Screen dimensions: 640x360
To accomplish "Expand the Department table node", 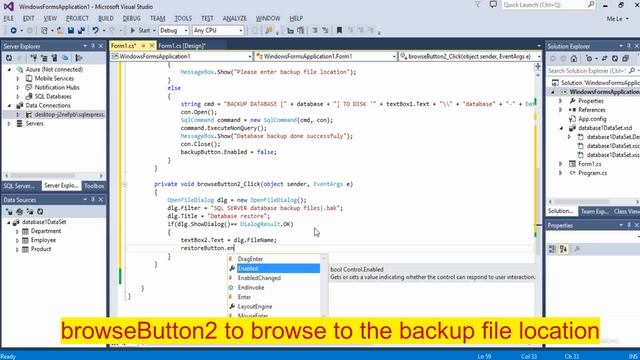I will click(x=17, y=231).
